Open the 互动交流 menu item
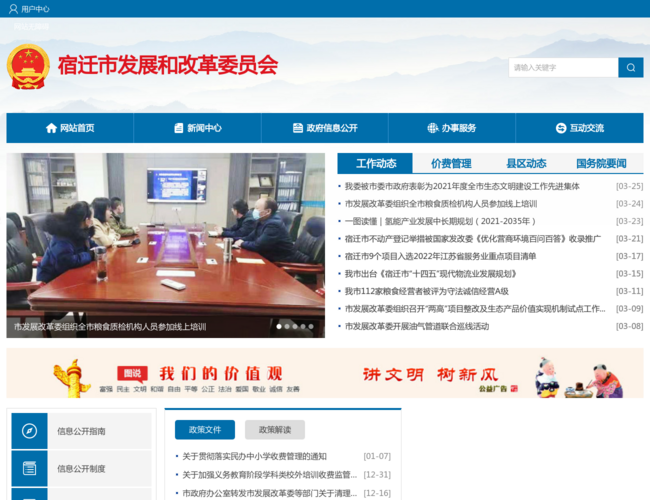650x500 pixels. tap(580, 128)
